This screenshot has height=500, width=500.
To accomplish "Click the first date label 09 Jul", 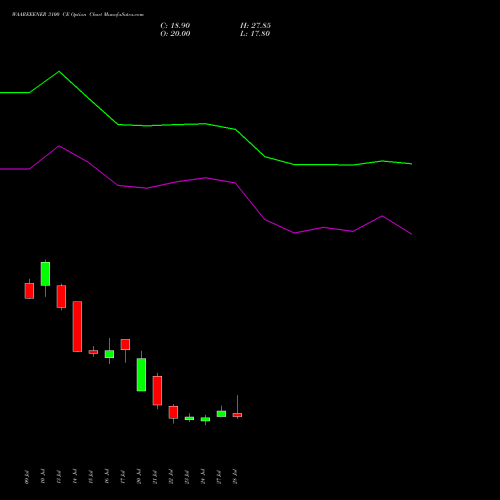I will point(27,477).
